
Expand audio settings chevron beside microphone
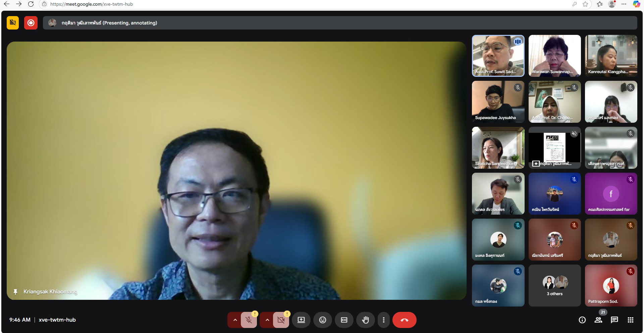point(235,320)
